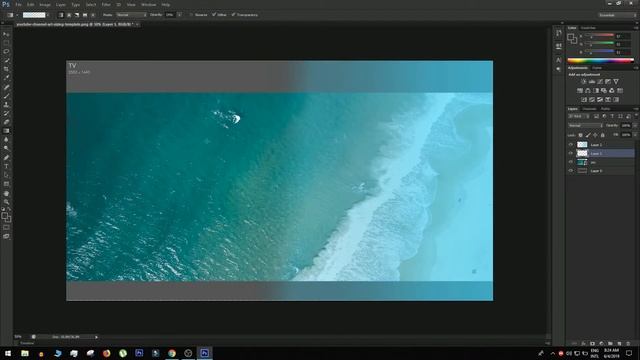This screenshot has height=360, width=640.
Task: Add an Invert adjustment
Action: 584,100
